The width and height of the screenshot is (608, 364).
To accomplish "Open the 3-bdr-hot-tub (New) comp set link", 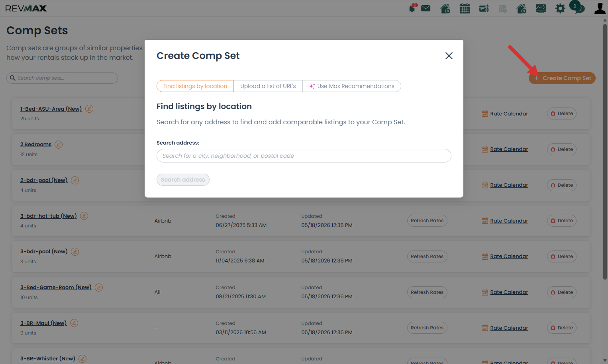I will click(x=49, y=216).
